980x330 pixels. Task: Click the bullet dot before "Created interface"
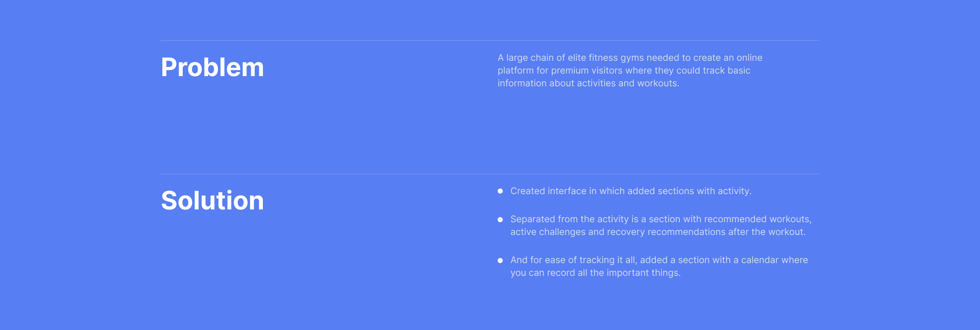click(x=500, y=191)
